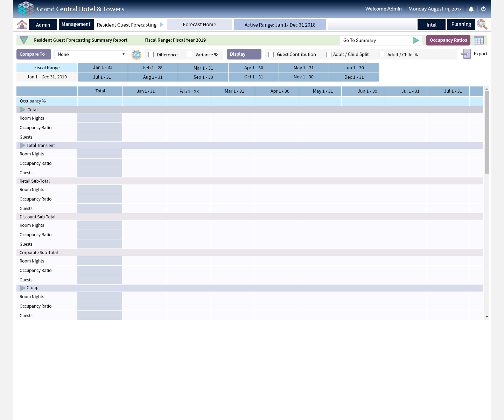This screenshot has height=420, width=504.
Task: Click the Export arrow icon
Action: (x=465, y=54)
